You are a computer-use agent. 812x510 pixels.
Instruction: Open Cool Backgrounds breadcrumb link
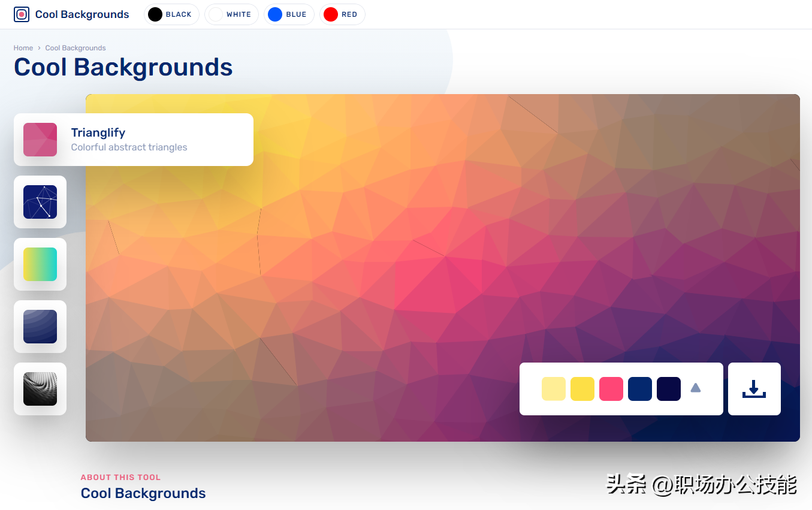point(76,48)
